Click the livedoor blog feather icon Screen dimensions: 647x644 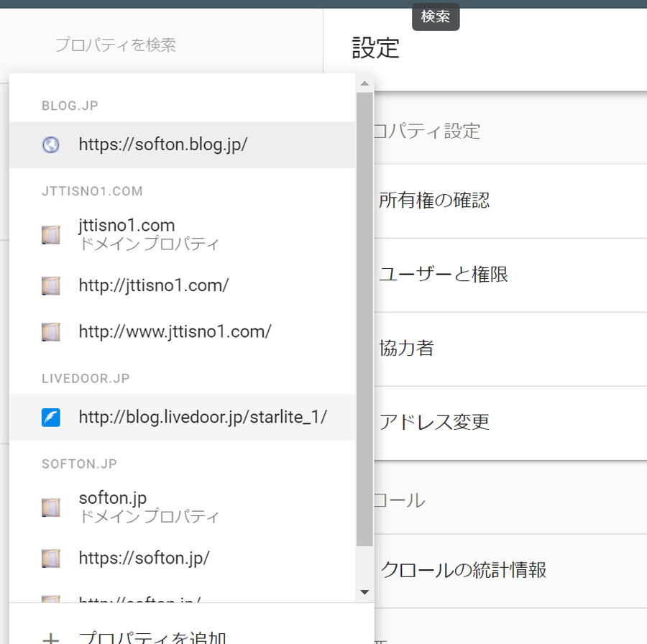tap(51, 417)
